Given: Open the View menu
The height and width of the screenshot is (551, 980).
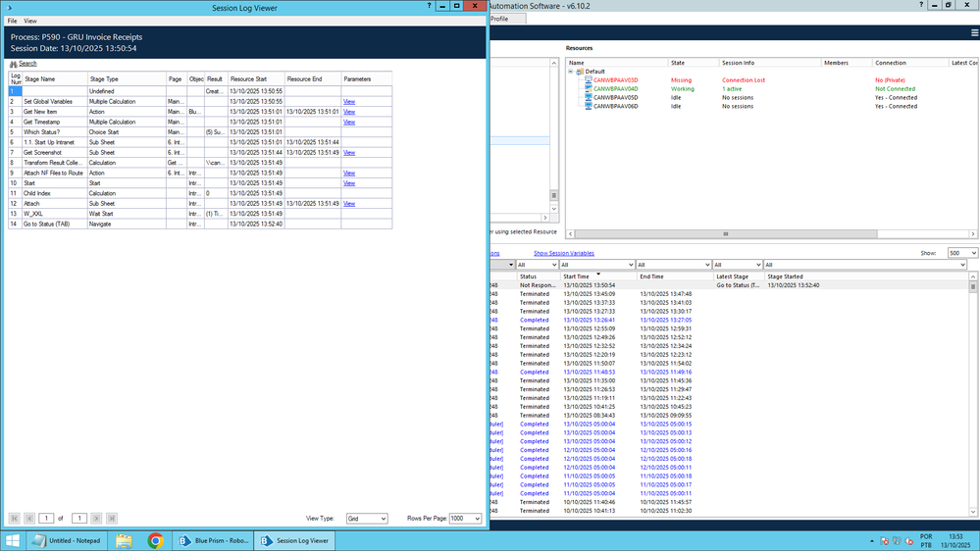Looking at the screenshot, I should coord(30,21).
